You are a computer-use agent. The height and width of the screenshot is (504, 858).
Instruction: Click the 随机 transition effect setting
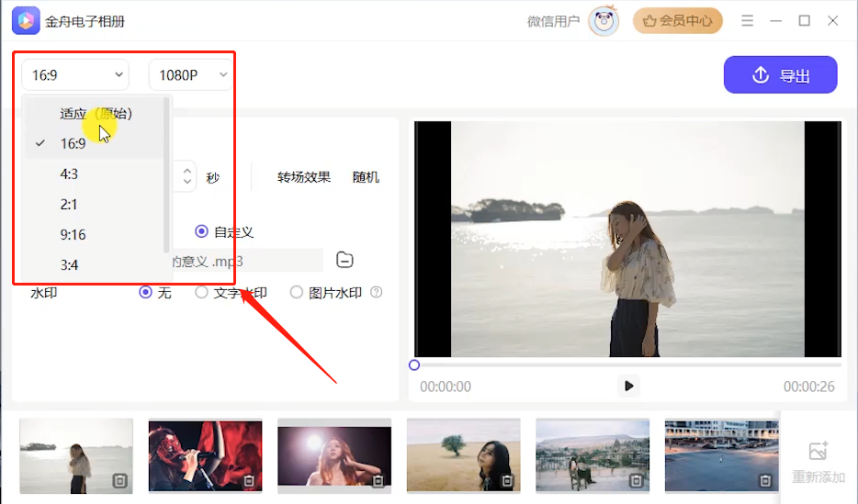click(366, 177)
